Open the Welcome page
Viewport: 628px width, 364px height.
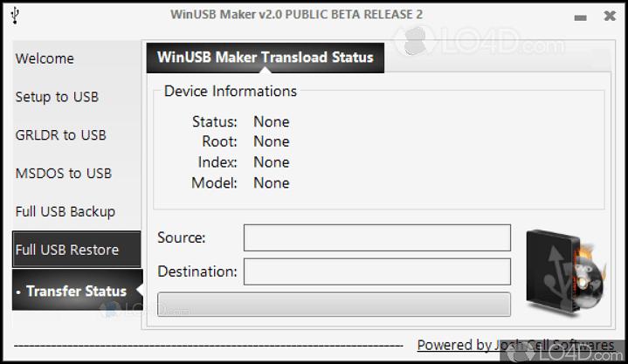[77, 58]
